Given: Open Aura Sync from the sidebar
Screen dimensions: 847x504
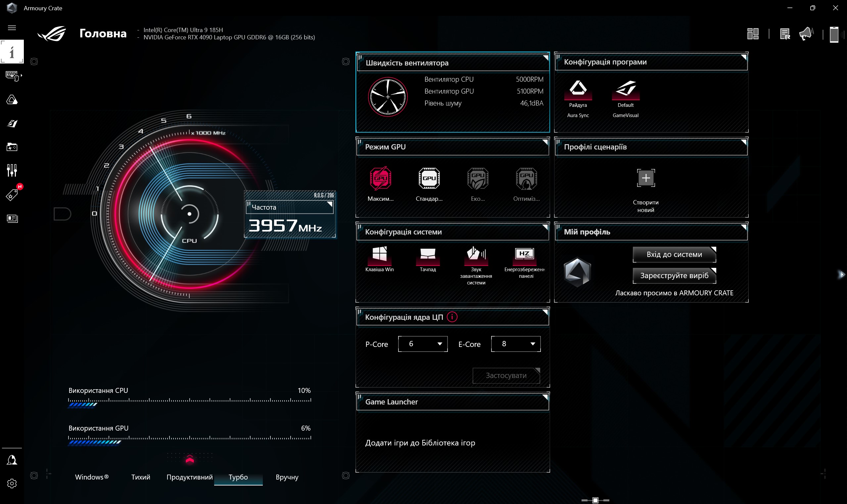Looking at the screenshot, I should 12,100.
